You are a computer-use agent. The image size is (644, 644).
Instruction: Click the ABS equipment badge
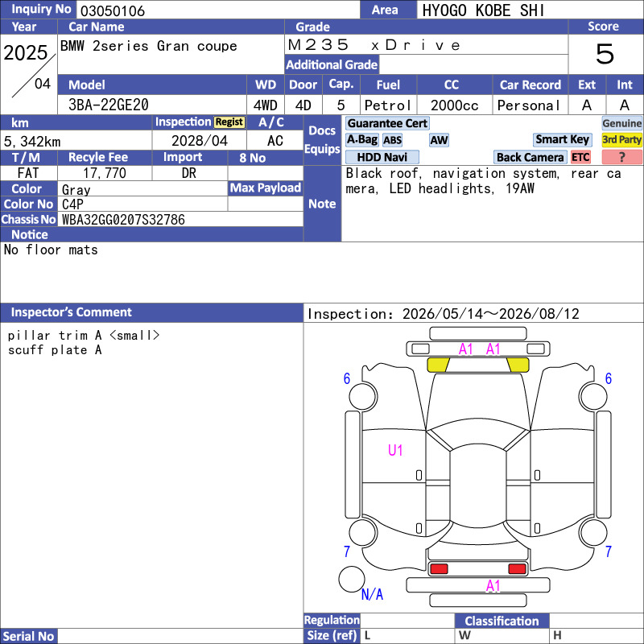[392, 140]
